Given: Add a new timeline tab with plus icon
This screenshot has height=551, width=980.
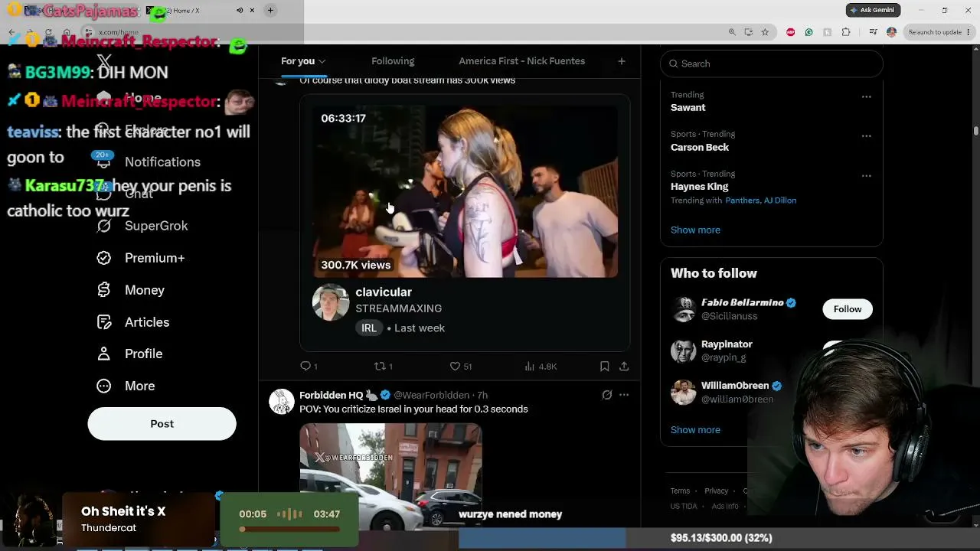Looking at the screenshot, I should click(622, 61).
